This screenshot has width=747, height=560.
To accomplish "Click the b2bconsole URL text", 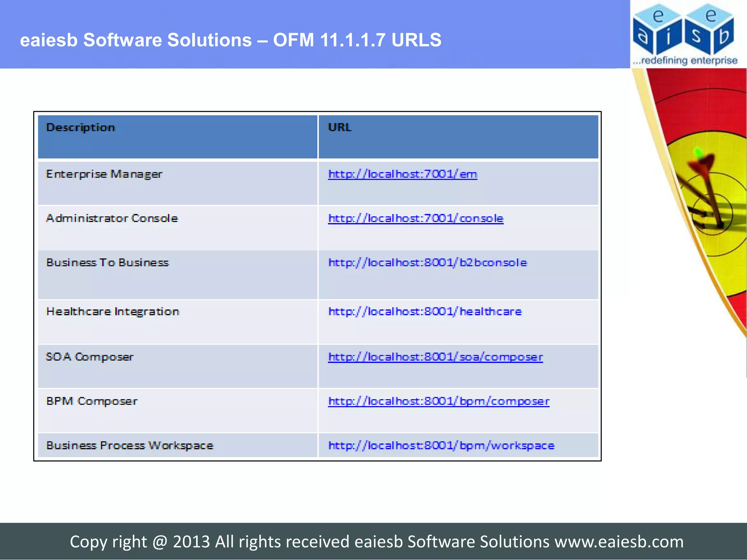I will pos(427,263).
